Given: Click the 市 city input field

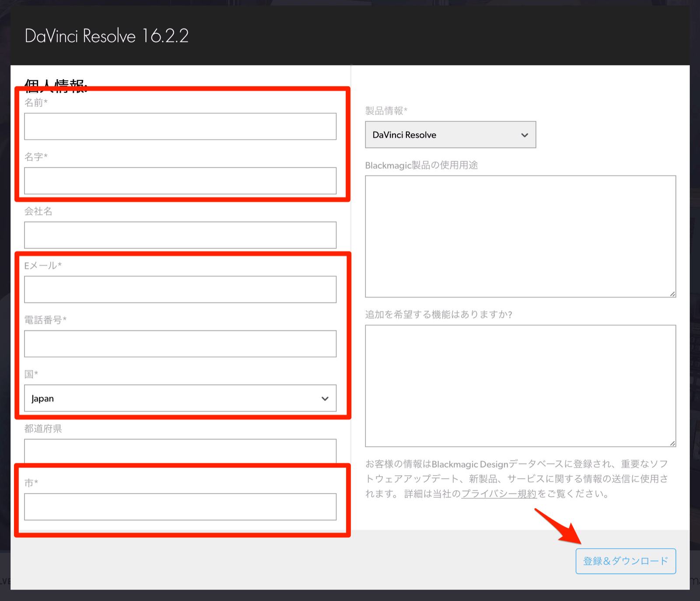Looking at the screenshot, I should 180,507.
